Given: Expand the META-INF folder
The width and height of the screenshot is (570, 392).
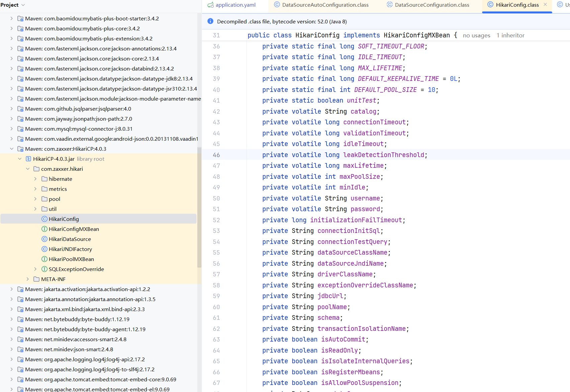Looking at the screenshot, I should pos(28,279).
